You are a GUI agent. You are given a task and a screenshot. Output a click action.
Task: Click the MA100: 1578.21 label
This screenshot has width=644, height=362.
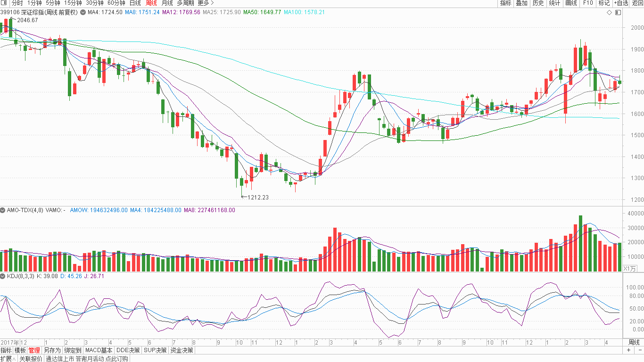304,12
